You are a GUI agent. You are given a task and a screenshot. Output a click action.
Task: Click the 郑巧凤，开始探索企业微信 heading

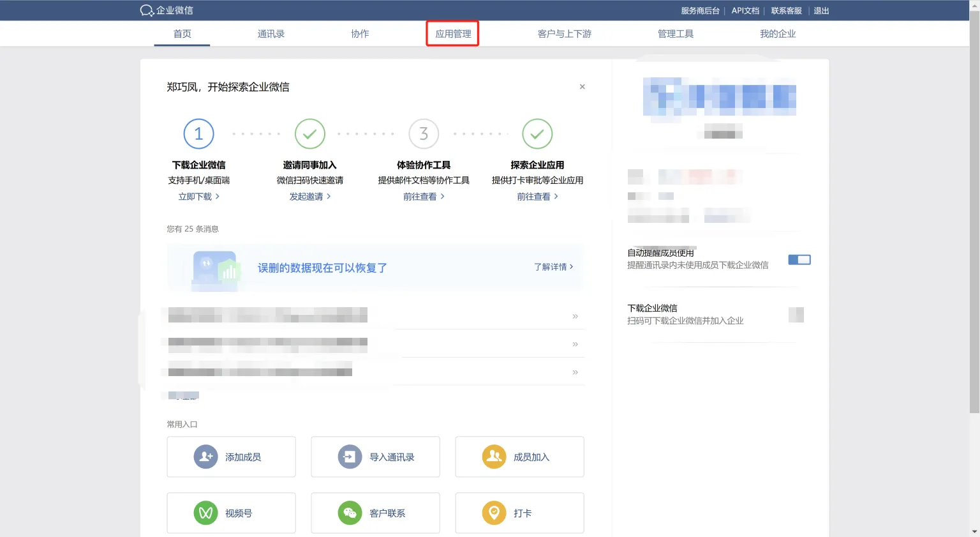point(228,87)
